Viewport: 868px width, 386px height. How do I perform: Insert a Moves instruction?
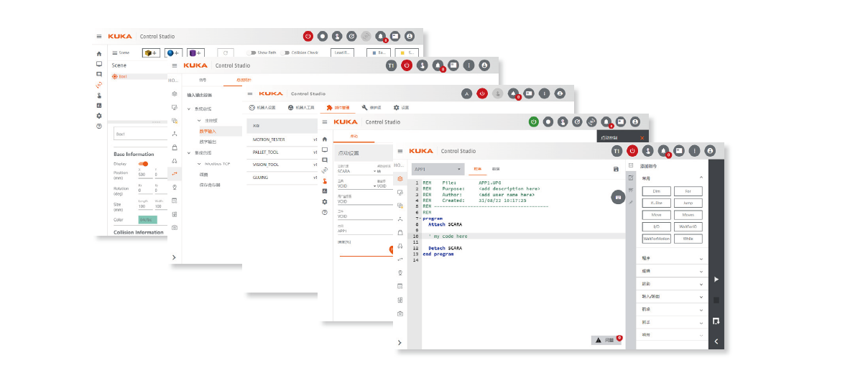tap(688, 215)
